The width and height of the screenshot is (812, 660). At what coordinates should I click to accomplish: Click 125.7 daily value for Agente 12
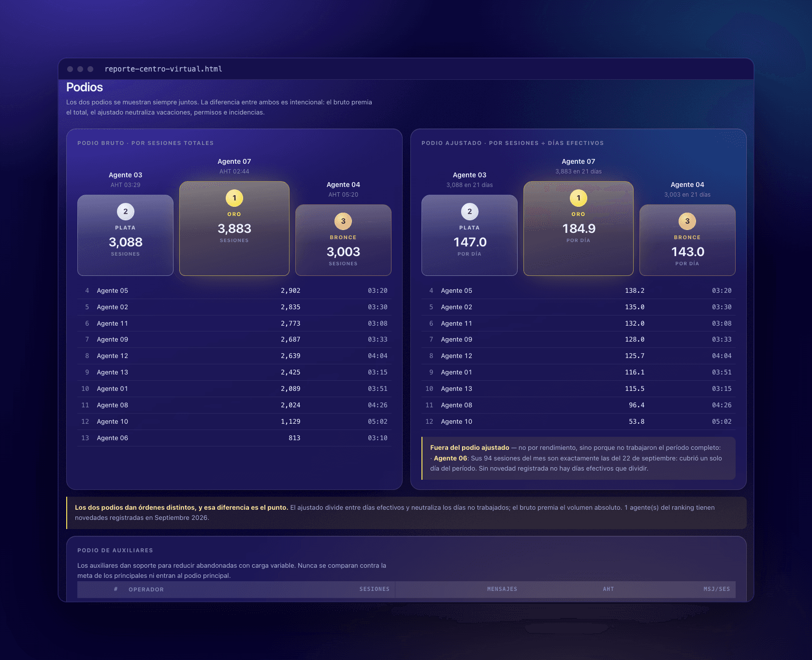click(635, 356)
